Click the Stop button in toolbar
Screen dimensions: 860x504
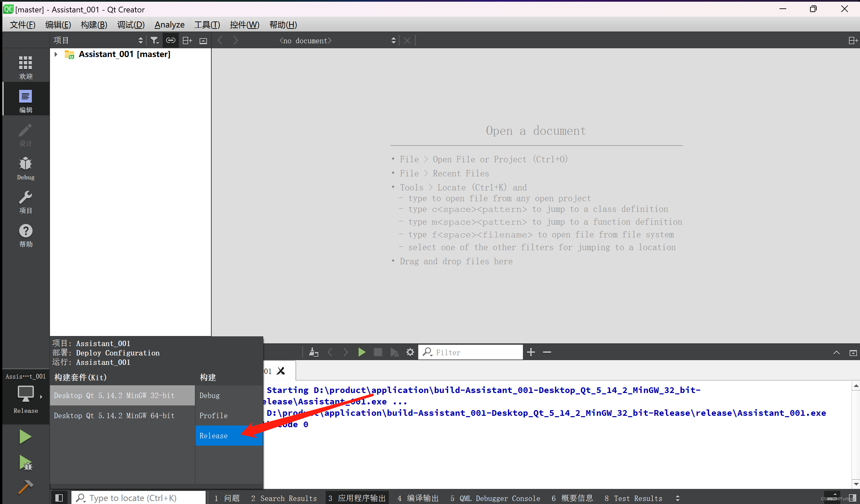point(378,352)
